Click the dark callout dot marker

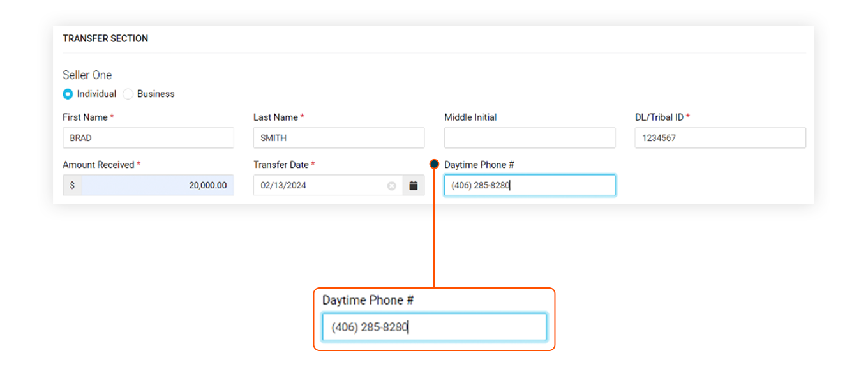(x=434, y=164)
